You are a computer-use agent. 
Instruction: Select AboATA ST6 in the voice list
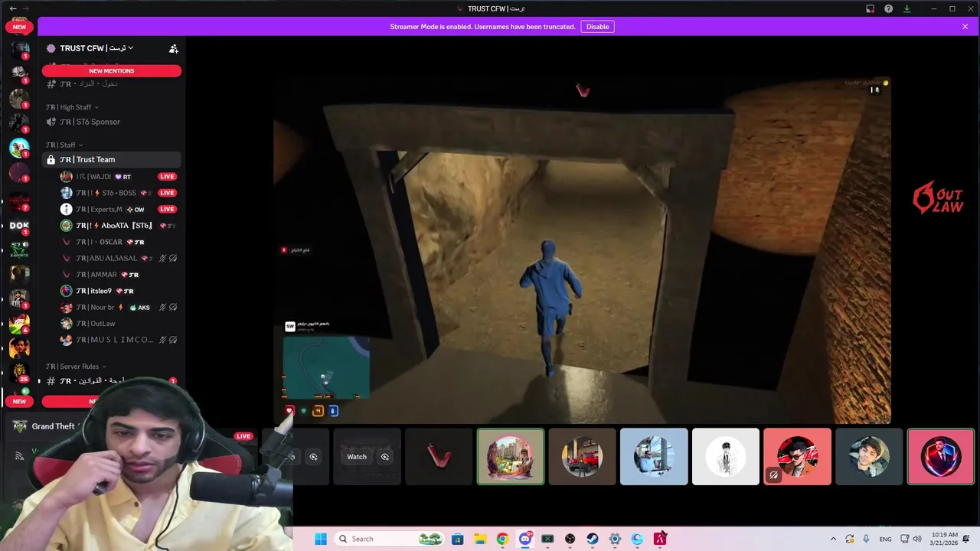(119, 226)
